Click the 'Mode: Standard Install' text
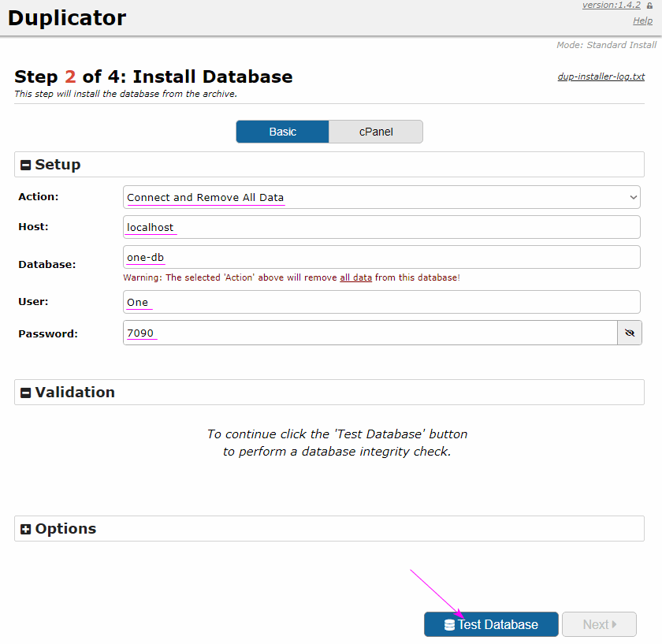This screenshot has height=644, width=662. click(x=606, y=45)
